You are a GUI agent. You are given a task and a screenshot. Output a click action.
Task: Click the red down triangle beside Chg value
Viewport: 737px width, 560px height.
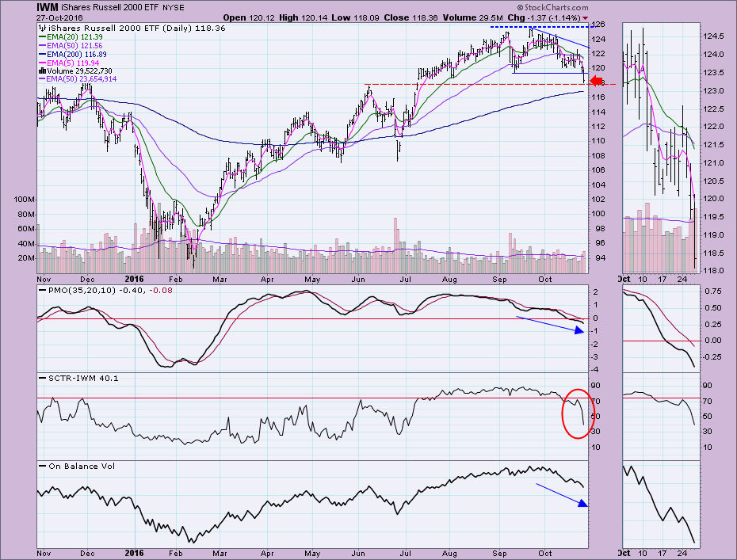pos(585,17)
